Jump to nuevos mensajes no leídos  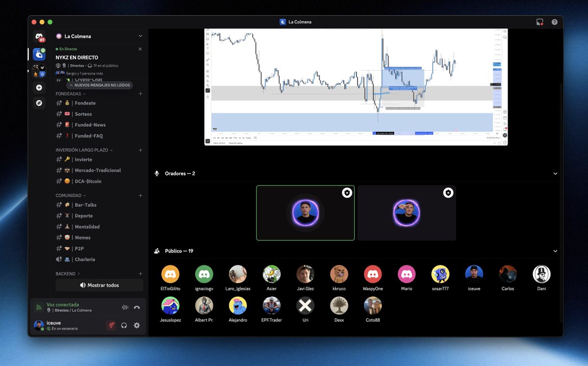[x=99, y=85]
